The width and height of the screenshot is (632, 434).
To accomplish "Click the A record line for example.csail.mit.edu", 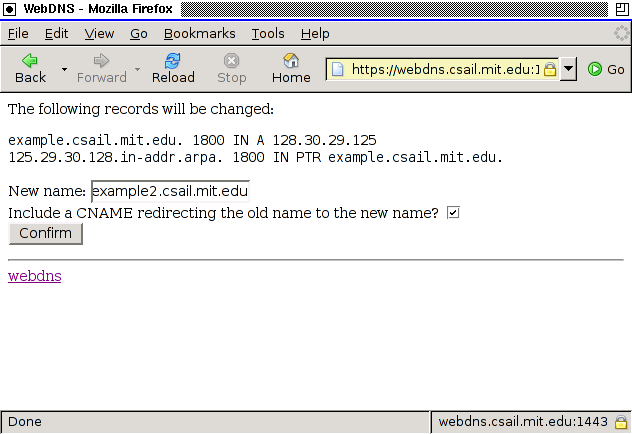I will coord(192,140).
